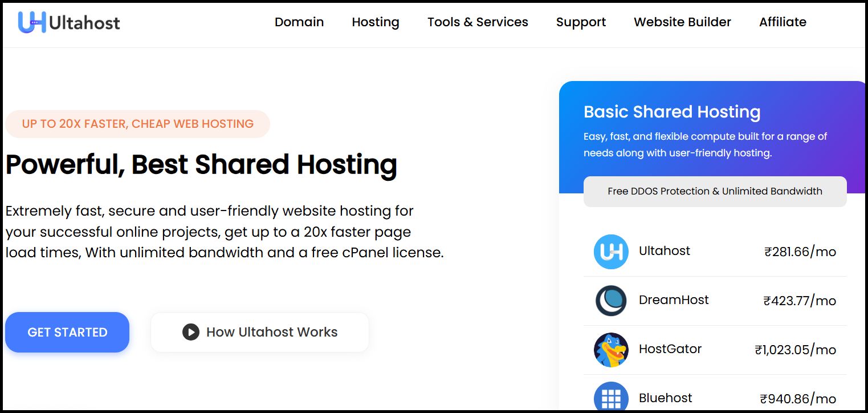The image size is (868, 413).
Task: Open the Affiliate page
Action: 783,22
